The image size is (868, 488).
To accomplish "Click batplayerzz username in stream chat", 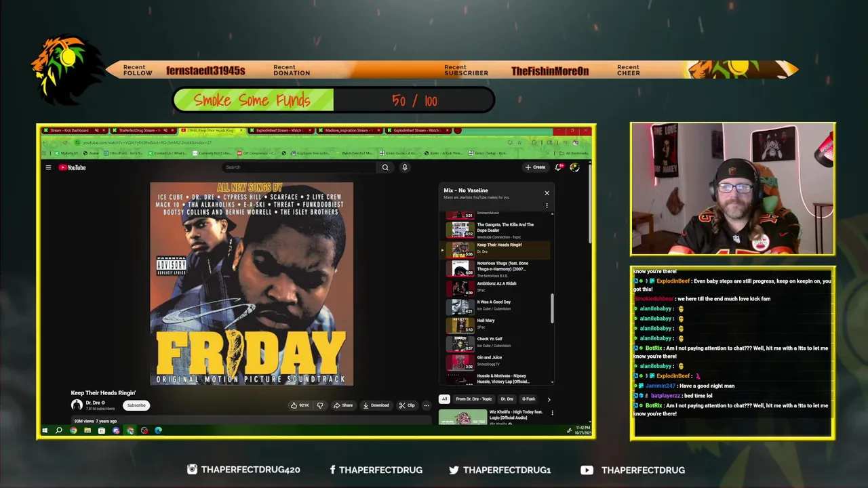I will [665, 396].
